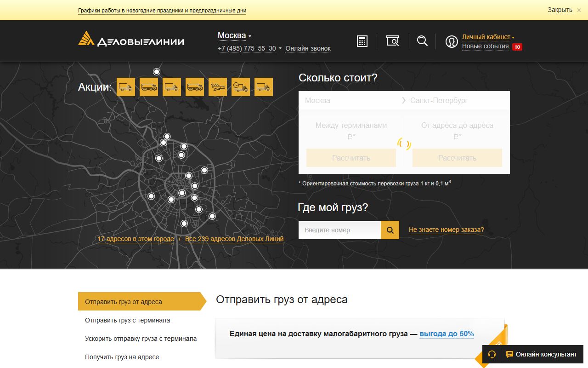588x368 pixels.
Task: Click Не знаете номер заказа? link
Action: point(447,230)
